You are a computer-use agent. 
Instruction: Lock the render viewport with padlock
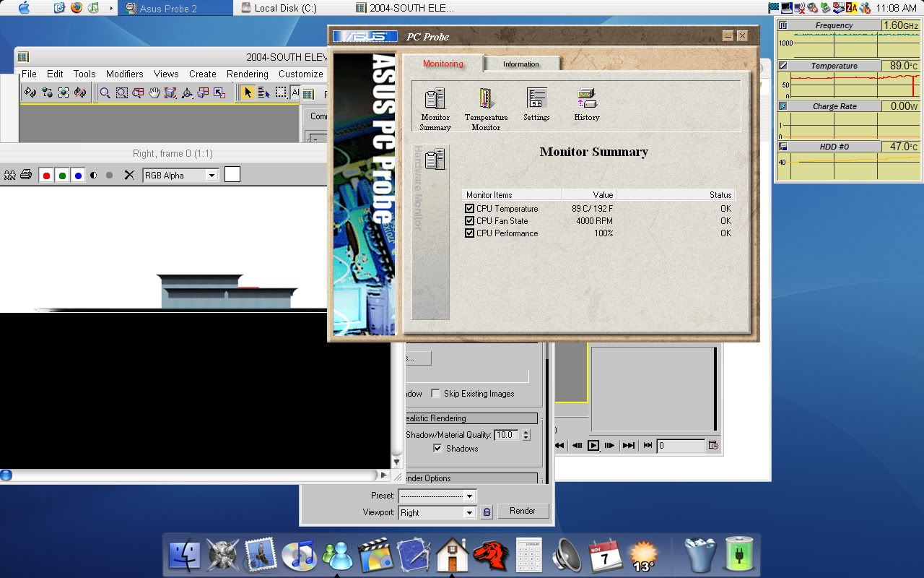click(x=487, y=512)
